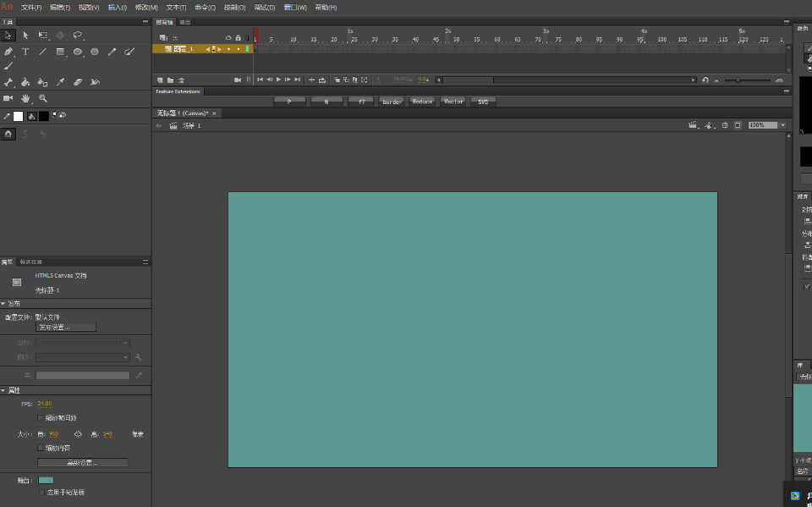Screen dimensions: 812x507
Task: Click the center stage icon
Action: (725, 125)
